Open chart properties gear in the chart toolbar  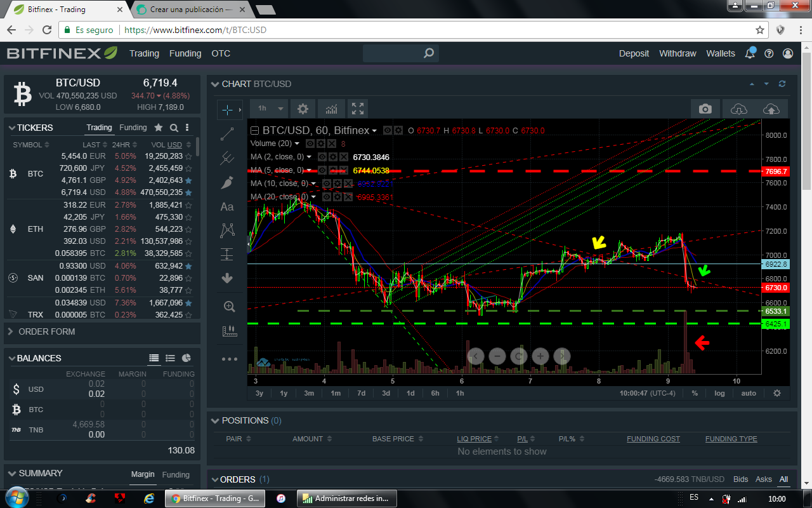(303, 109)
